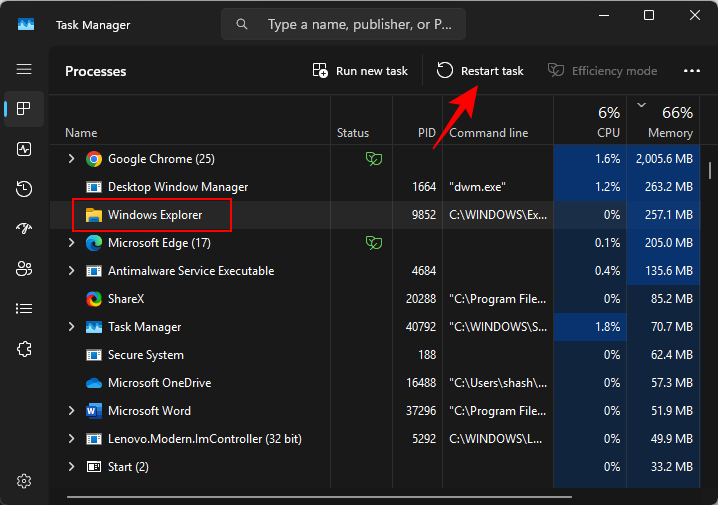Click the Restart task button
This screenshot has width=718, height=505.
(480, 71)
